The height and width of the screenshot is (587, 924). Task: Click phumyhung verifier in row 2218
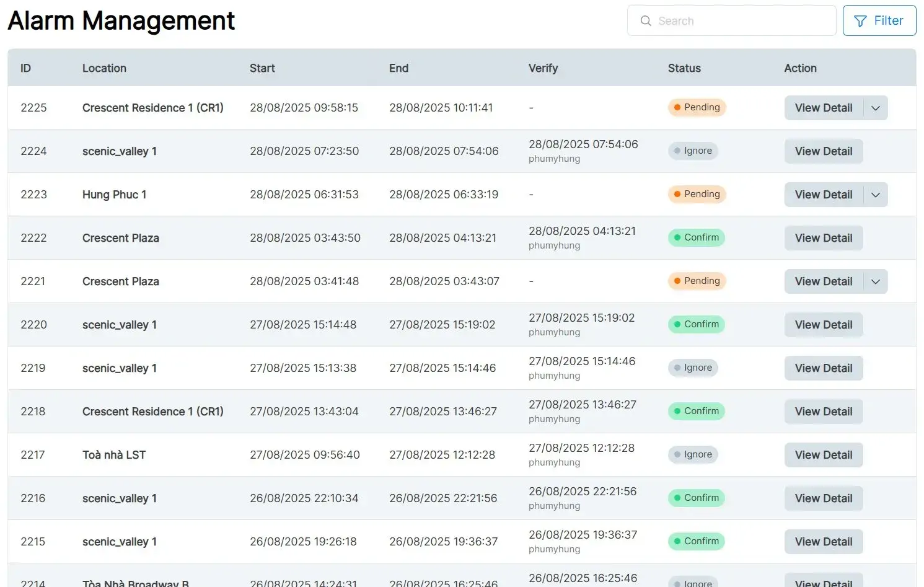pyautogui.click(x=555, y=420)
